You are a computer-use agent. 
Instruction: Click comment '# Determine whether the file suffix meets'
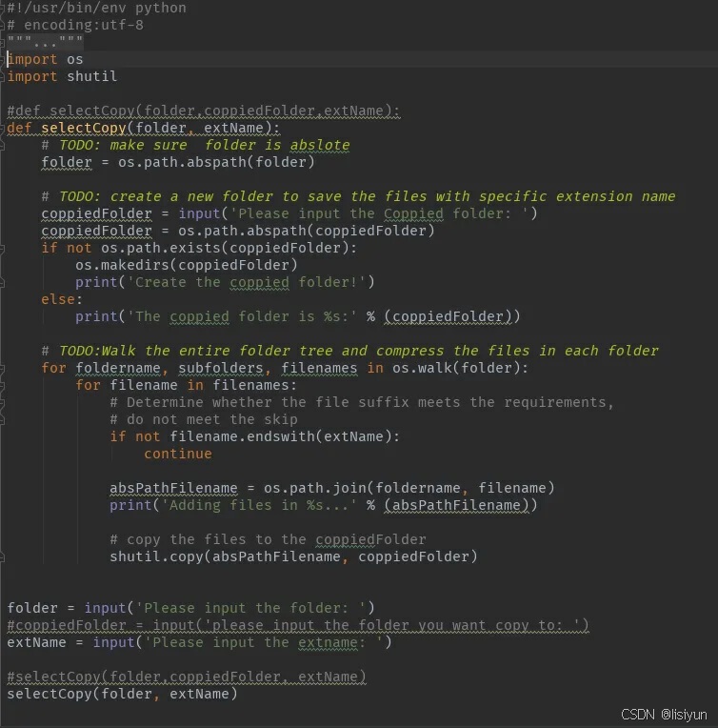coord(362,402)
